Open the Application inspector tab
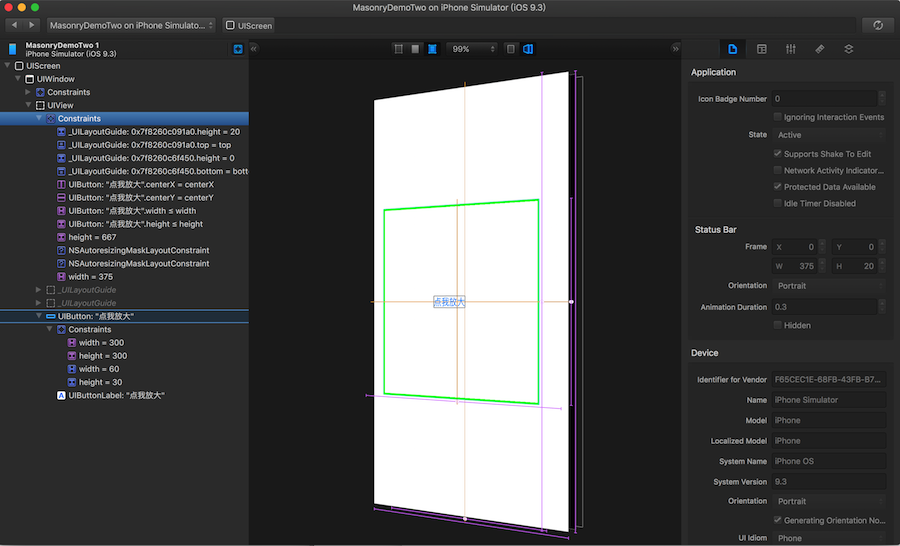 tap(732, 49)
